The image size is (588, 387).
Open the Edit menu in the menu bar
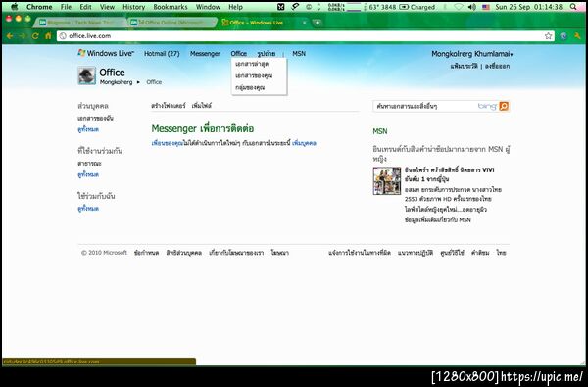coord(85,7)
